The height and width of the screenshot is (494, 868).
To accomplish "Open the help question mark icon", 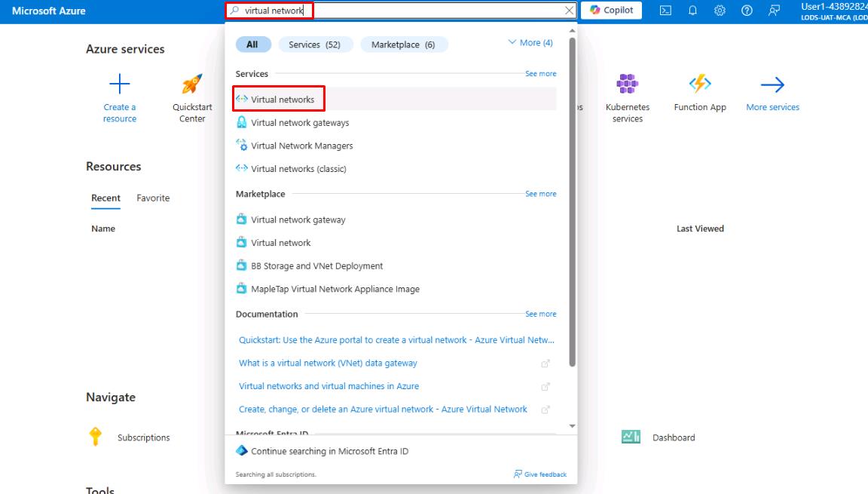I will [x=747, y=11].
